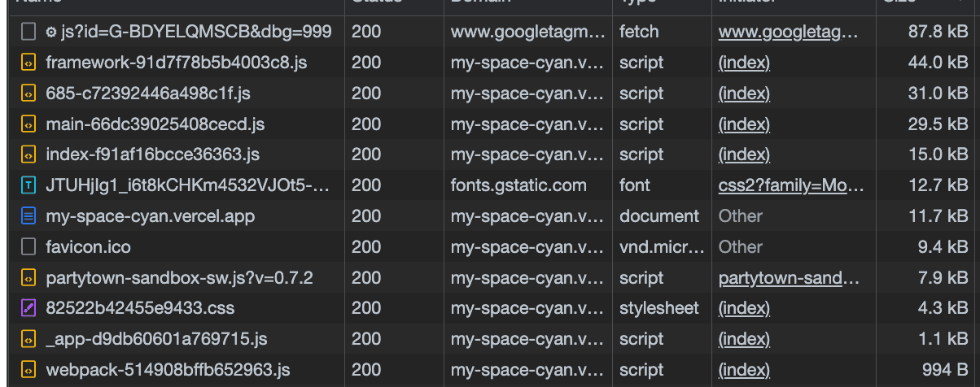Click the blank file icon beside favicon.ico
The width and height of the screenshot is (980, 387).
(28, 247)
